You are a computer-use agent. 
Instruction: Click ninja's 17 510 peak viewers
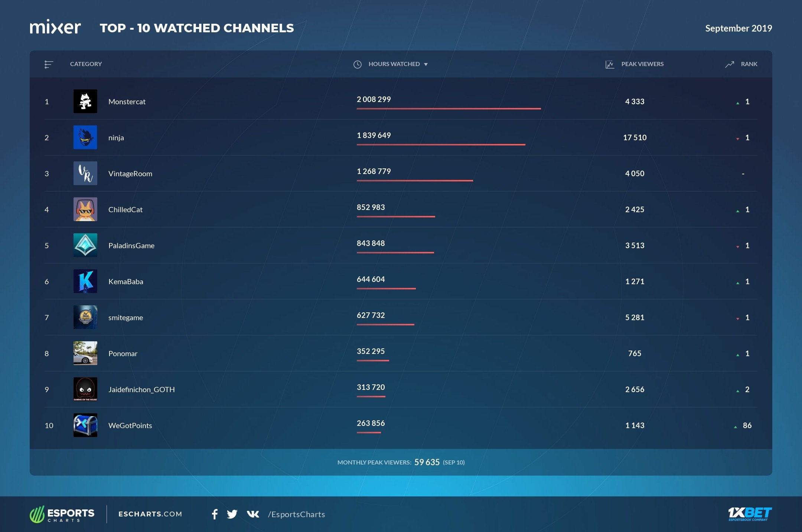[x=635, y=138]
